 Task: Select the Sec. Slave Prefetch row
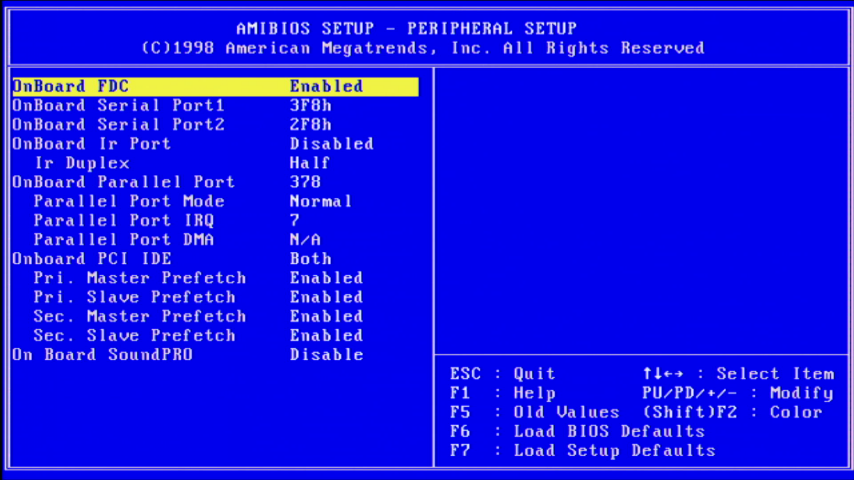click(x=134, y=336)
